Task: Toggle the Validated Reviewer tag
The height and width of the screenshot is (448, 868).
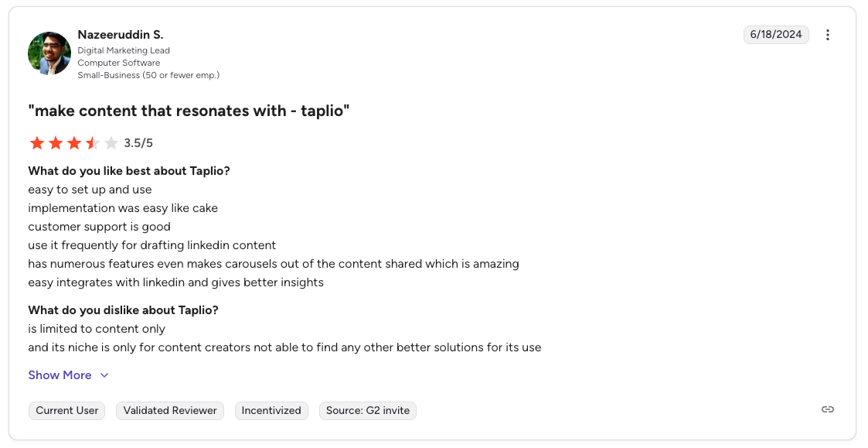Action: pos(169,411)
